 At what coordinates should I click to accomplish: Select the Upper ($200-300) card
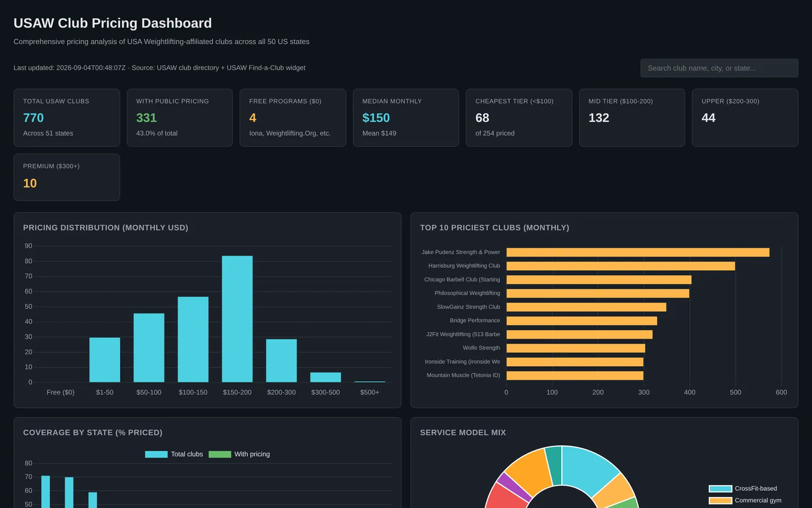745,118
